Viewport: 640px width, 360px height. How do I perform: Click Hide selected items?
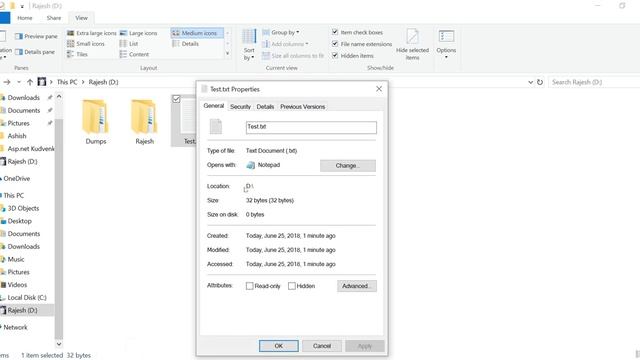[x=412, y=45]
